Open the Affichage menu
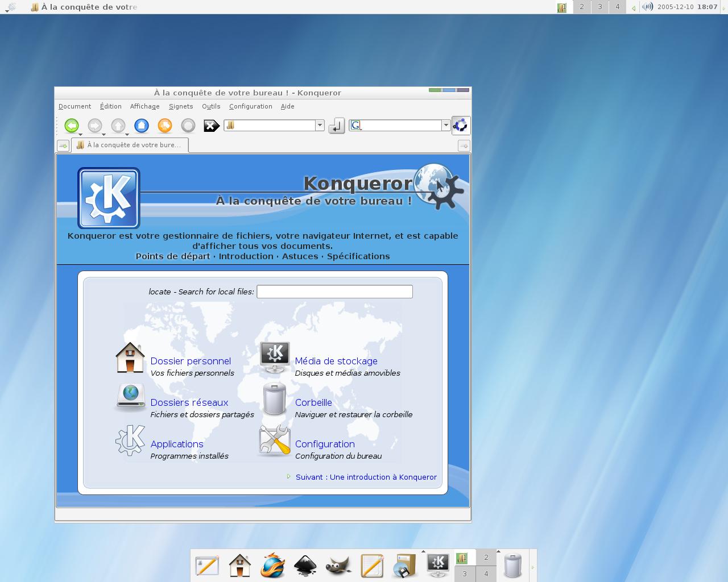This screenshot has height=582, width=728. (x=144, y=106)
